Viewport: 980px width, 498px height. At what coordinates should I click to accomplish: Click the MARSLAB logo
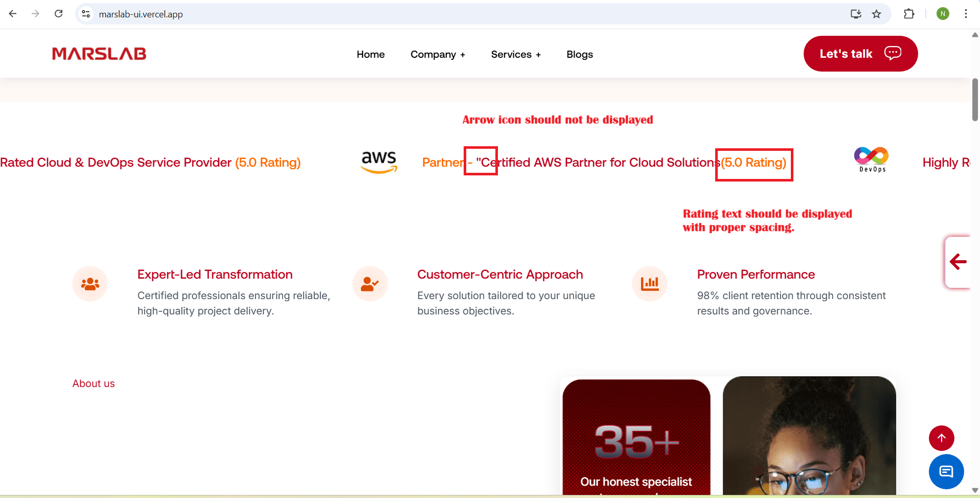[99, 54]
